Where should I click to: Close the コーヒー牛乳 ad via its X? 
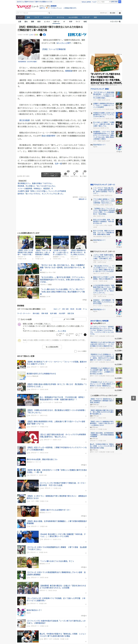pos(121,55)
